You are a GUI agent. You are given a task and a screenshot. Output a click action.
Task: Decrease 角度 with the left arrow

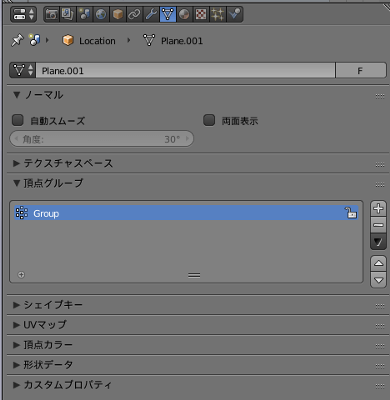(x=16, y=139)
